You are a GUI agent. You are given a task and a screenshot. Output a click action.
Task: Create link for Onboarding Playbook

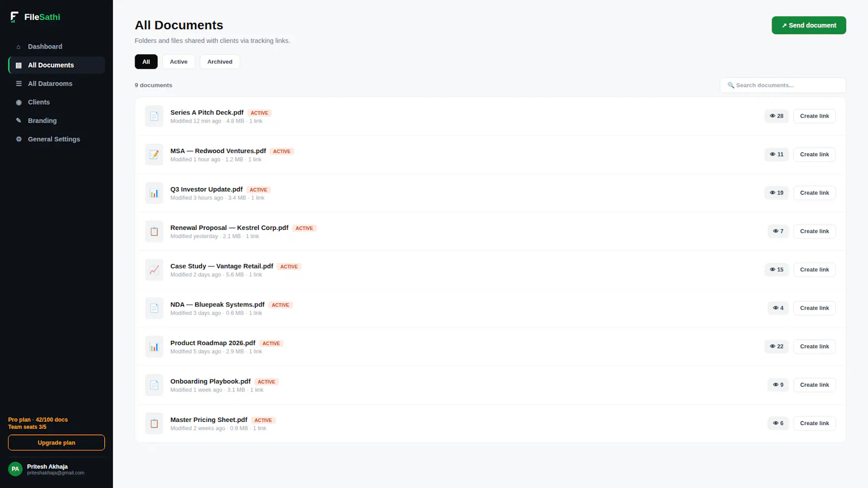point(814,385)
